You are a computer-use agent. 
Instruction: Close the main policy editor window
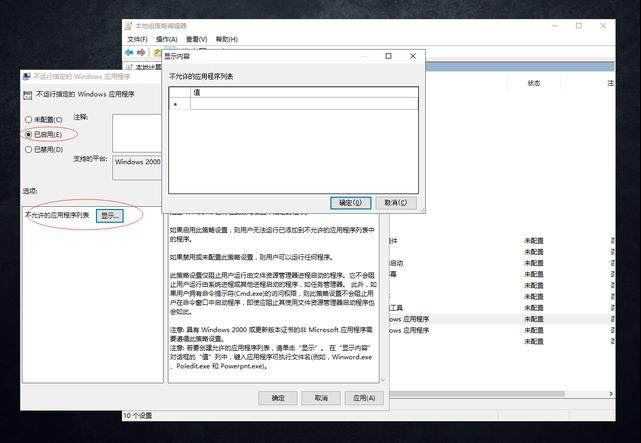pos(603,26)
